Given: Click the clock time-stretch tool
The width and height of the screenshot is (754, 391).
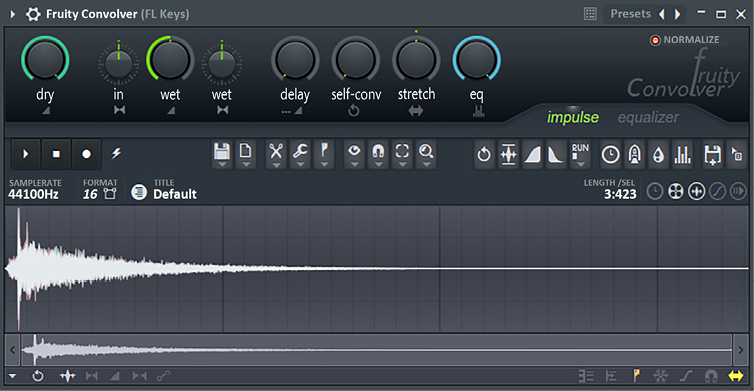Looking at the screenshot, I should click(x=611, y=155).
